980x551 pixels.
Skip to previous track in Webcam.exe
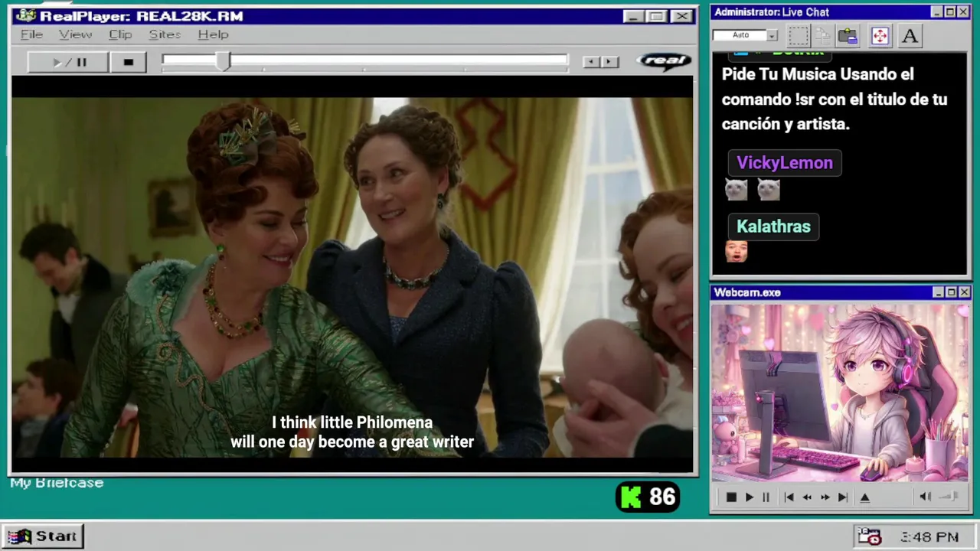click(789, 497)
